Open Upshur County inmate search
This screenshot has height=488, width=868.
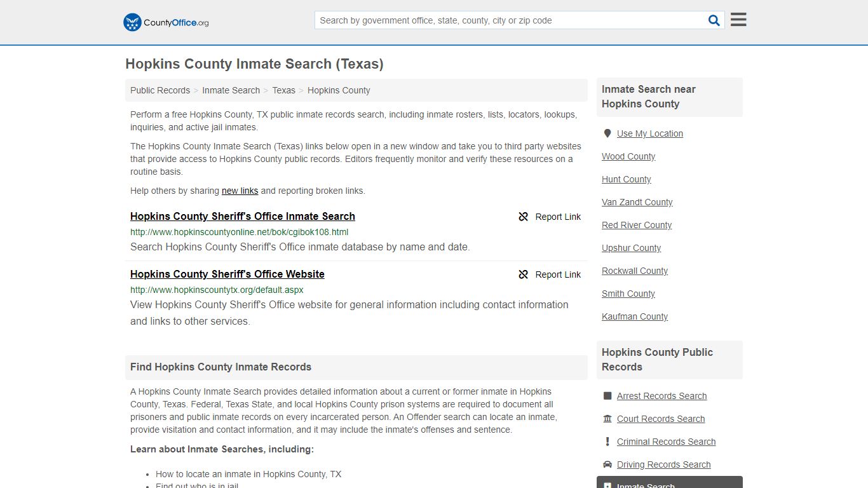632,248
